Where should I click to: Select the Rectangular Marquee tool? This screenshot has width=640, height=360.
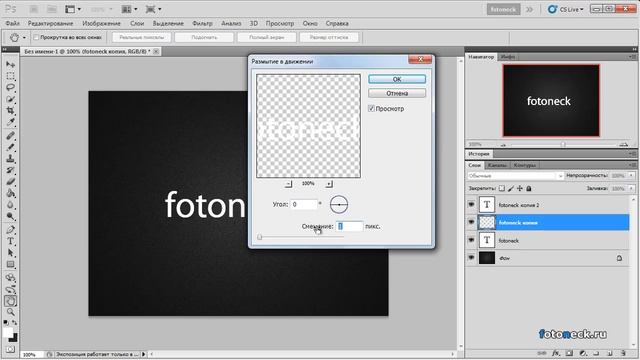(10, 76)
